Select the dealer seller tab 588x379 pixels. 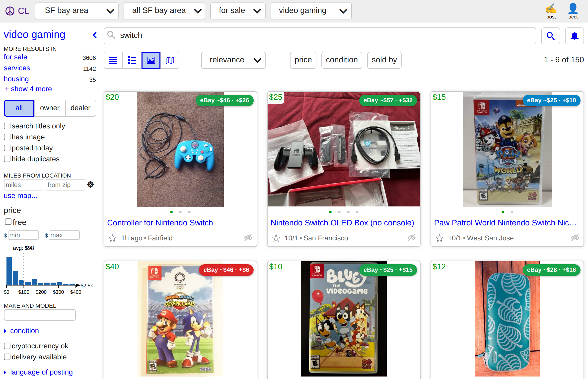pos(80,108)
